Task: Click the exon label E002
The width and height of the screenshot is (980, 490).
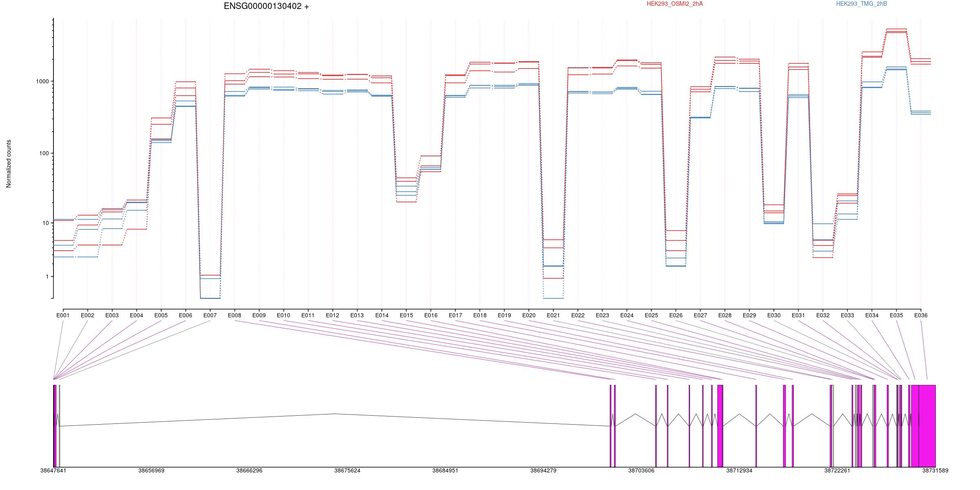Action: coord(87,315)
